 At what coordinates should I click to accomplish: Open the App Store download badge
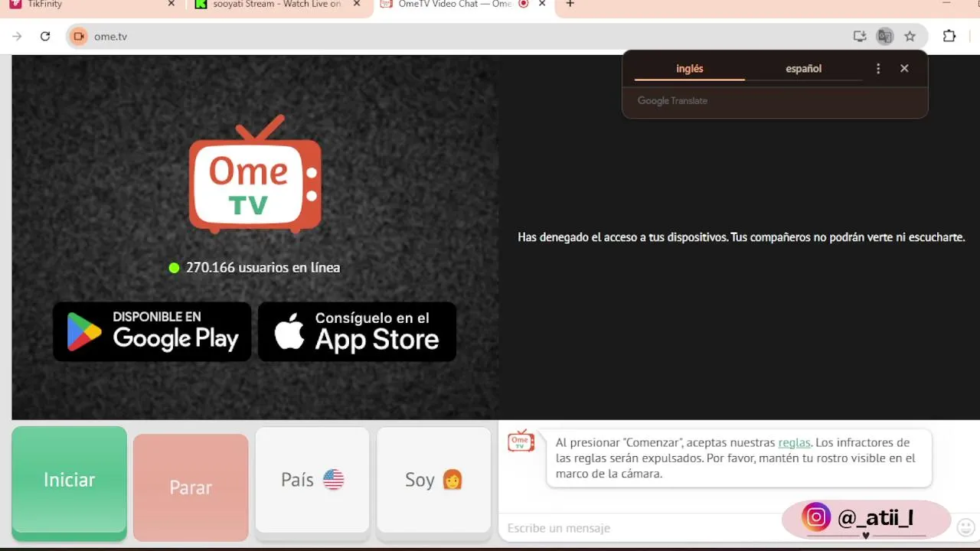357,331
